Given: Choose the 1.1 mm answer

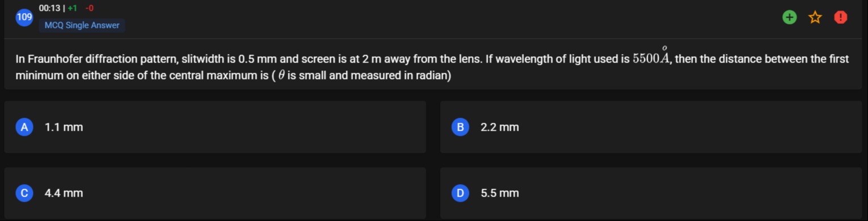Looking at the screenshot, I should coord(215,127).
